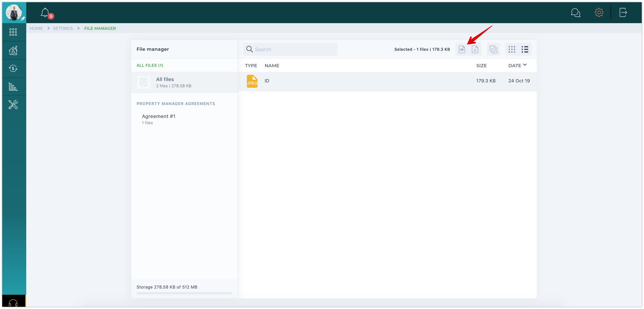644x309 pixels.
Task: Preview the selected file with eye icon
Action: [462, 49]
